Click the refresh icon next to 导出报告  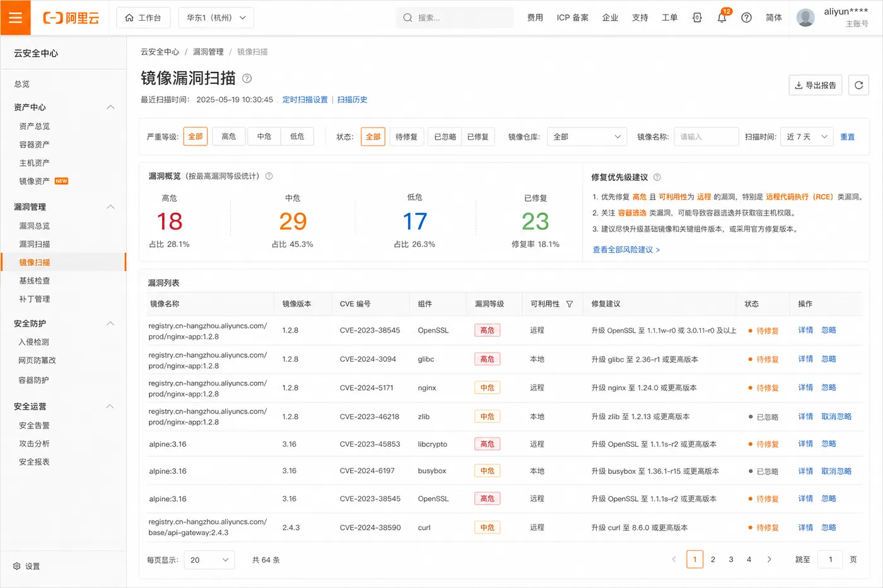(x=858, y=85)
